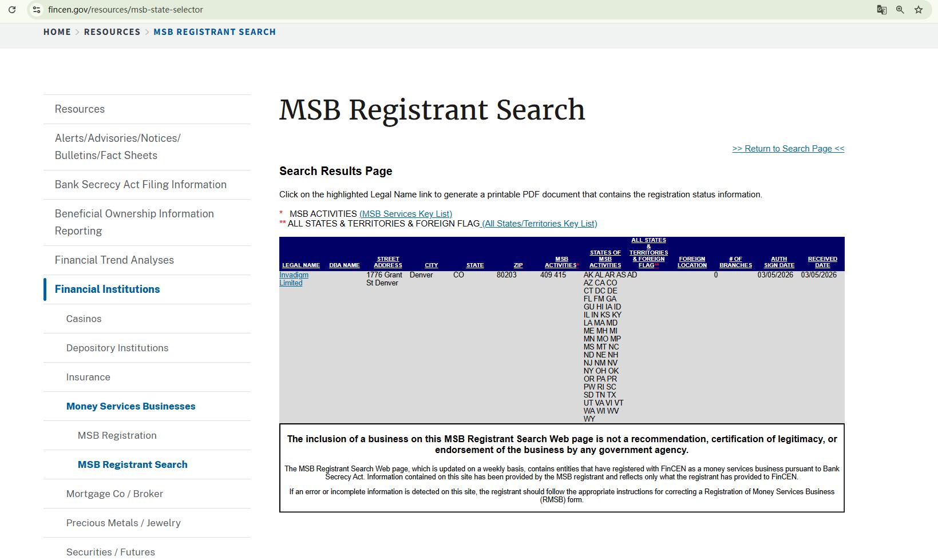Open Alerts/Advisories/Notices sidebar item
The image size is (938, 560).
pos(118,147)
